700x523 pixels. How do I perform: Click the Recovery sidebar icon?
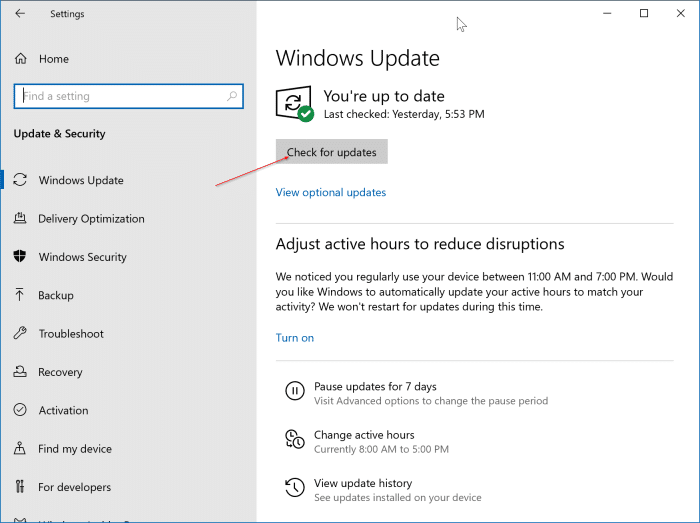tap(20, 371)
